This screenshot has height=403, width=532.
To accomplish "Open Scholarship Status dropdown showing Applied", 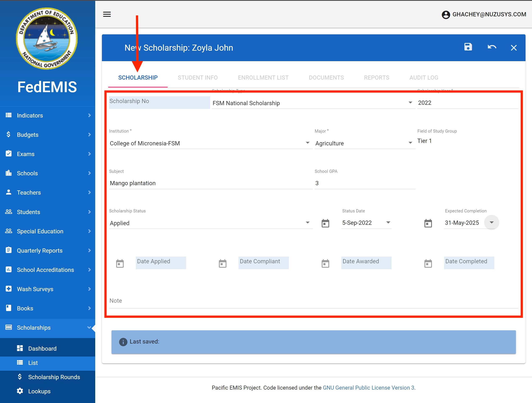I will pos(307,223).
